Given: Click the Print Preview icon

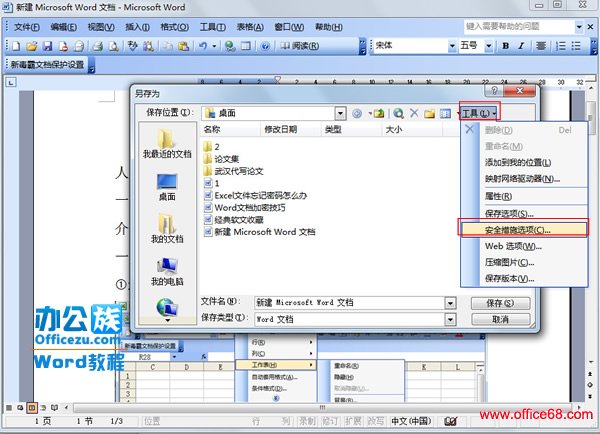Looking at the screenshot, I should 114,46.
